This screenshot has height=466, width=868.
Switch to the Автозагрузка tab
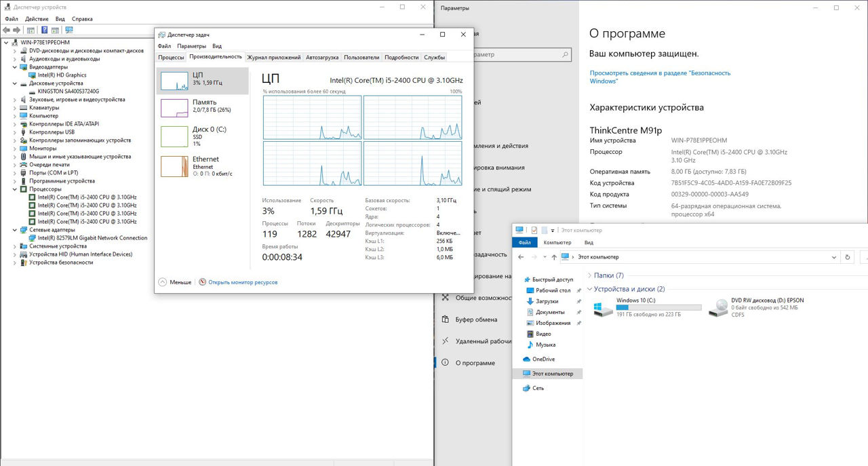tap(322, 58)
